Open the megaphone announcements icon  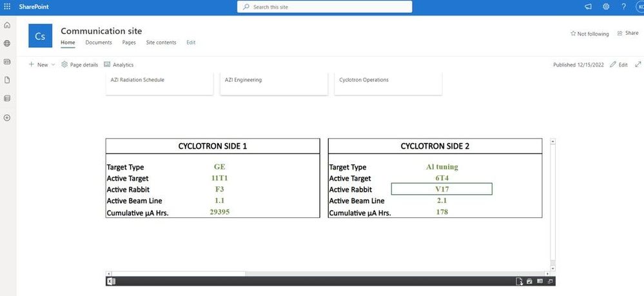coord(588,6)
